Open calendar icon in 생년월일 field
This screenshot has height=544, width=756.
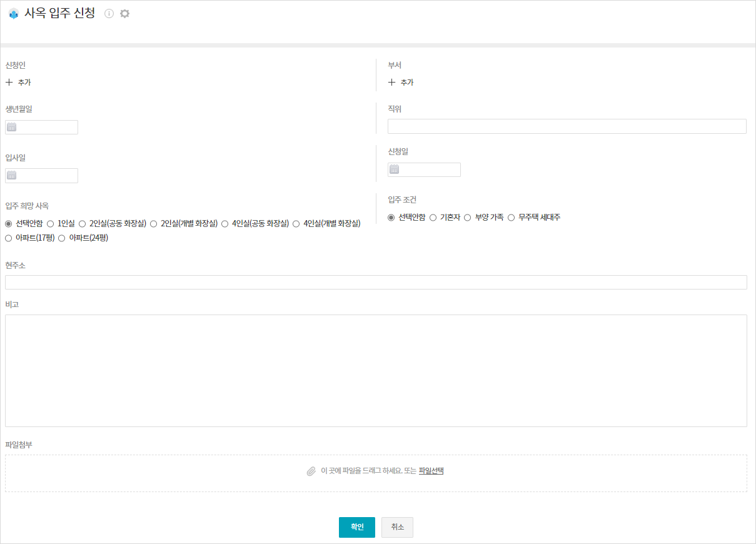[12, 128]
